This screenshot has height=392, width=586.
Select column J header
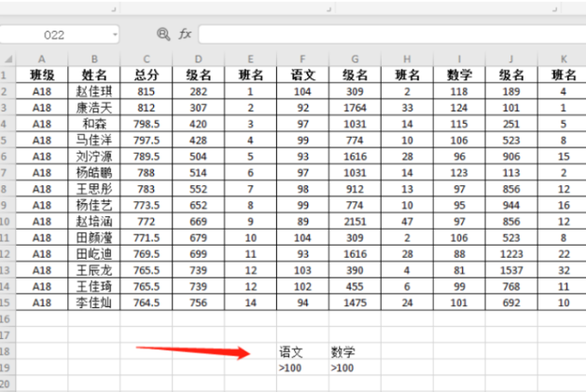coord(511,59)
